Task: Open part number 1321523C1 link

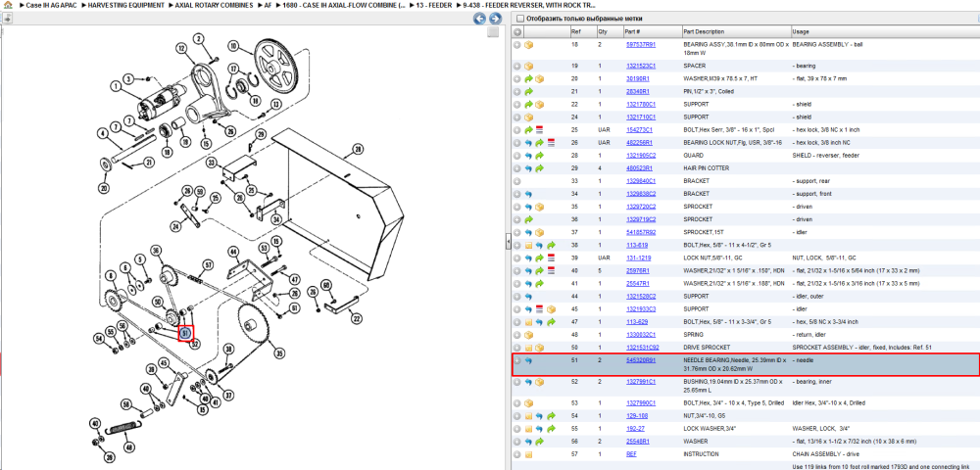Action: (641, 66)
